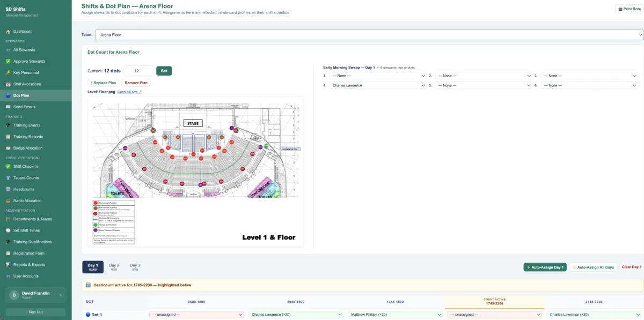Click the Headcounts icon
Viewport: 644px width, 320px height.
(x=8, y=189)
